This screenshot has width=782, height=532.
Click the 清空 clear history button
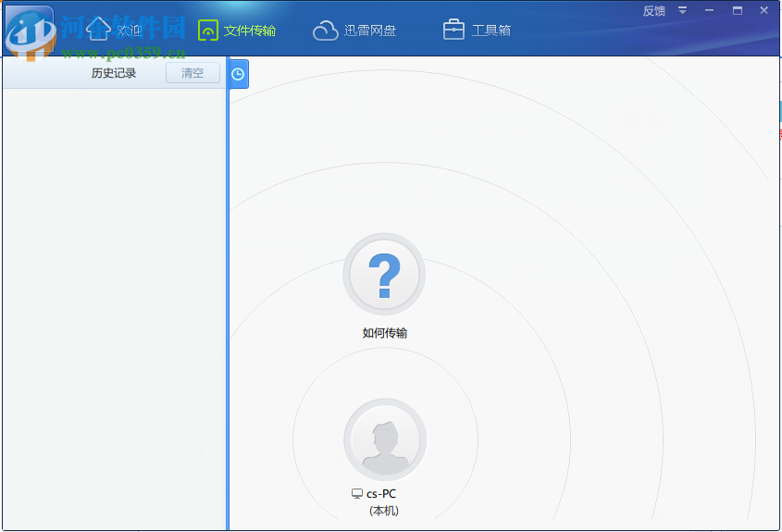pyautogui.click(x=192, y=73)
